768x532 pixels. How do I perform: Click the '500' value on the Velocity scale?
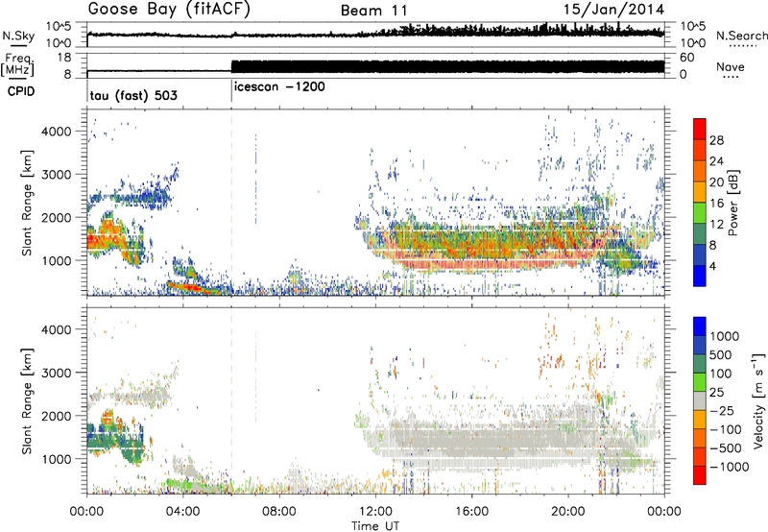[721, 355]
